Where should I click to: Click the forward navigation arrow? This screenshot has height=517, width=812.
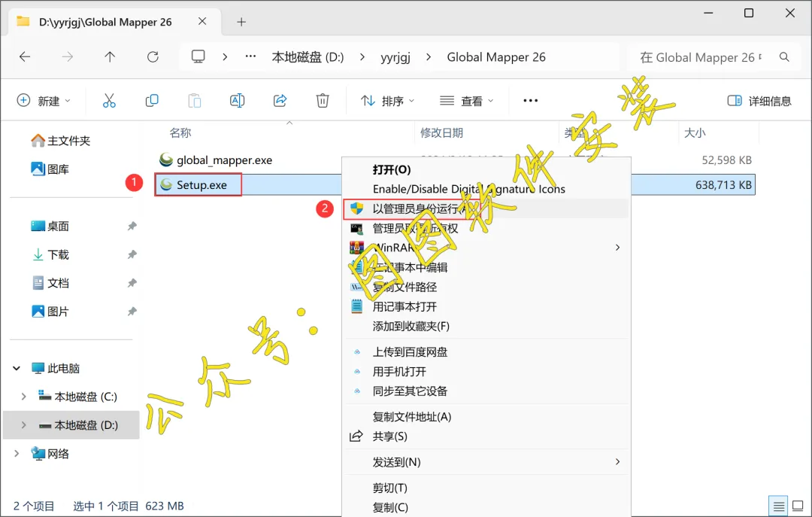68,57
